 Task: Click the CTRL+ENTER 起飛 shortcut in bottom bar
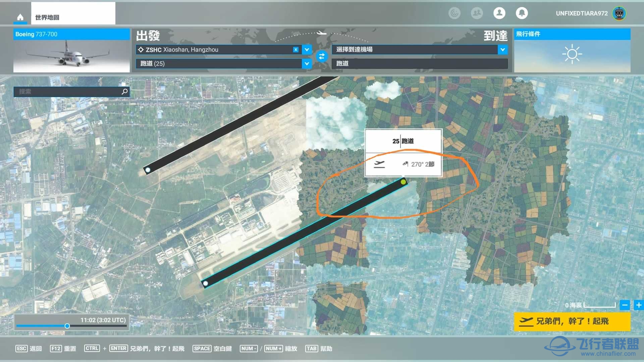[134, 349]
